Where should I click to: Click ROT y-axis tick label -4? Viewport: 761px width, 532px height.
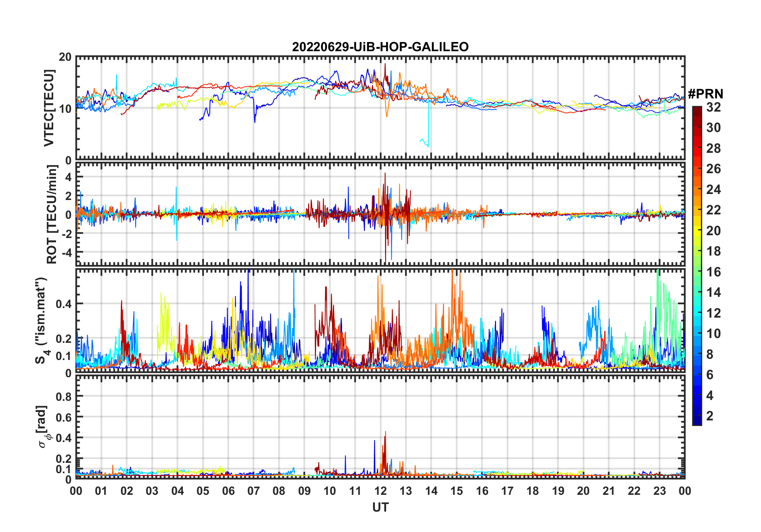pos(66,253)
